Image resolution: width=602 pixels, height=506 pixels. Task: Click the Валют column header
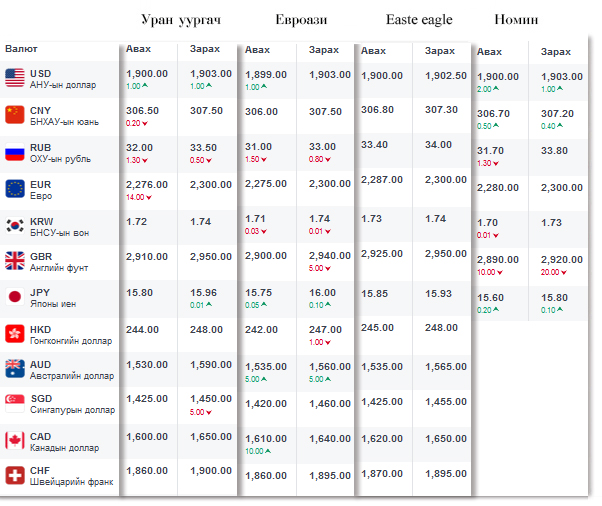tap(22, 48)
